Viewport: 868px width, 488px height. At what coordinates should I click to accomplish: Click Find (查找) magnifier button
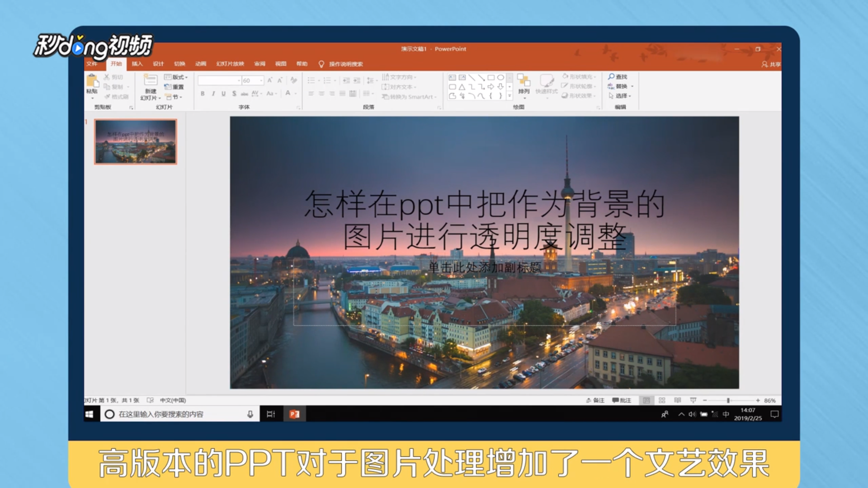(x=618, y=77)
